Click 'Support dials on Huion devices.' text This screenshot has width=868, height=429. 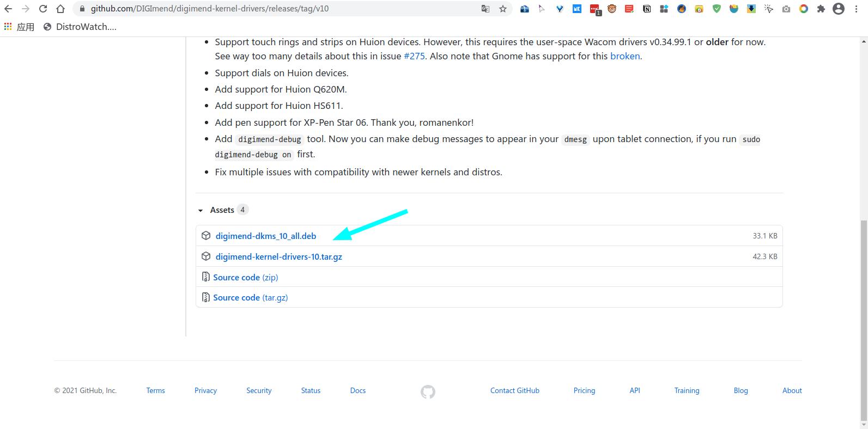tap(282, 73)
